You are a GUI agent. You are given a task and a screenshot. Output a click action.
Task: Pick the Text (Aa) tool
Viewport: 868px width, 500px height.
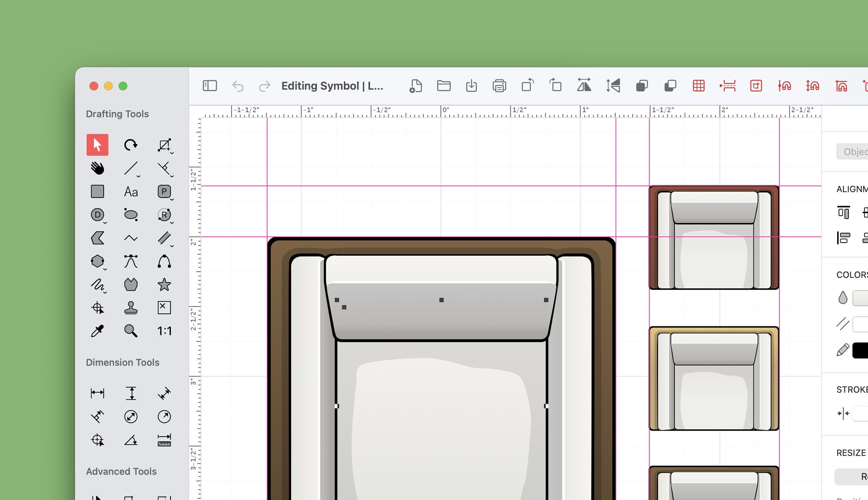pos(131,192)
